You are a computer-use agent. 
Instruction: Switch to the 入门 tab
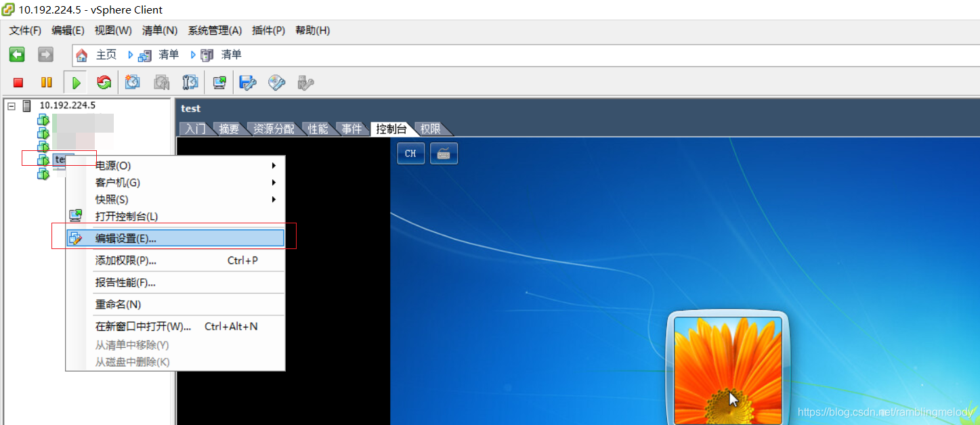tap(196, 129)
